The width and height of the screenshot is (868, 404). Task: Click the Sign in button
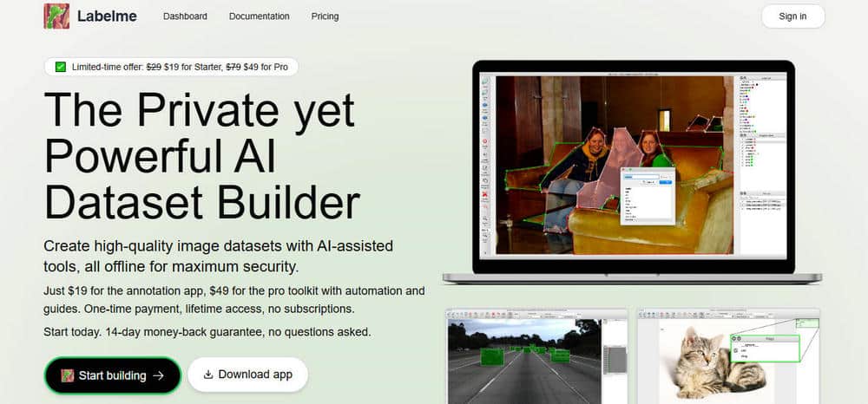coord(792,16)
